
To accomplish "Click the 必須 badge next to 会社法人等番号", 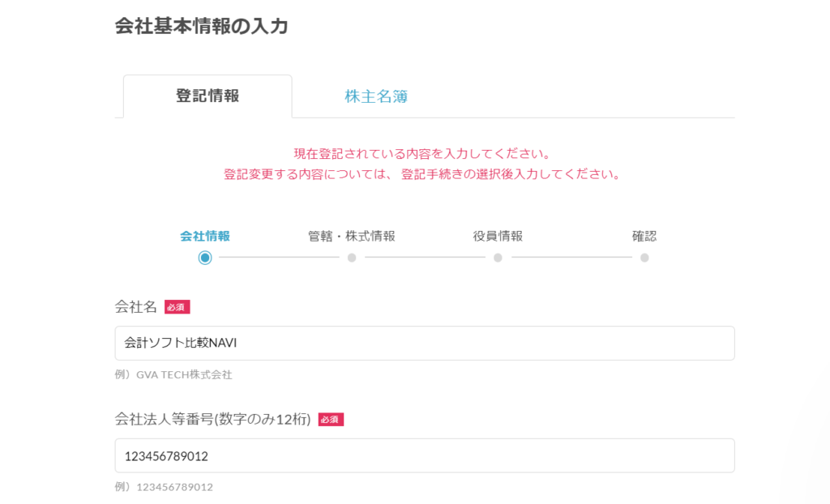I will click(331, 420).
